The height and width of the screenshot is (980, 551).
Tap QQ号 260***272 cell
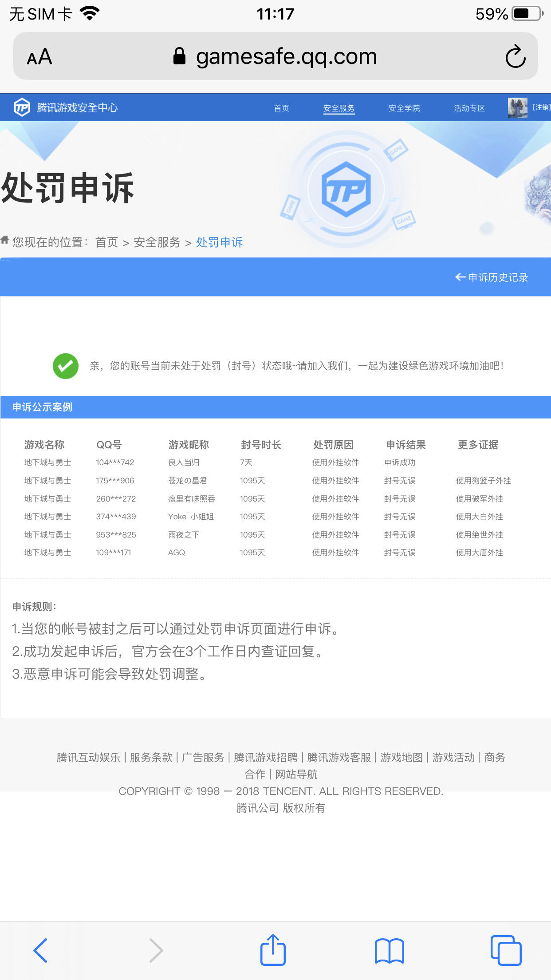point(116,499)
